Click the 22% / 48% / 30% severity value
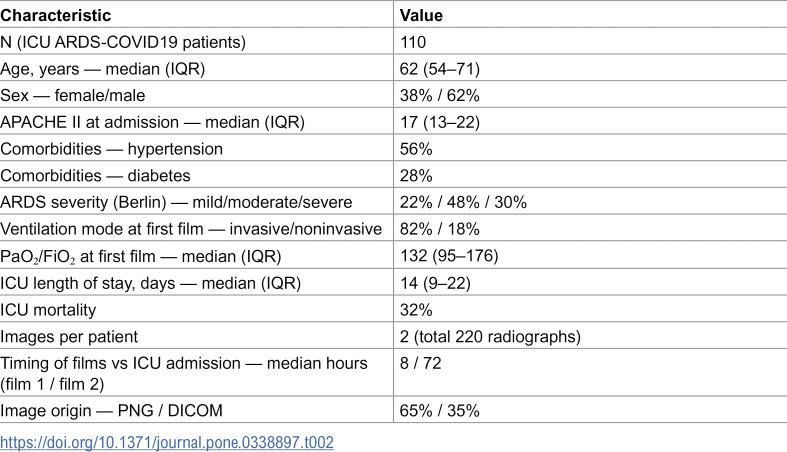This screenshot has width=787, height=452. coord(463,202)
